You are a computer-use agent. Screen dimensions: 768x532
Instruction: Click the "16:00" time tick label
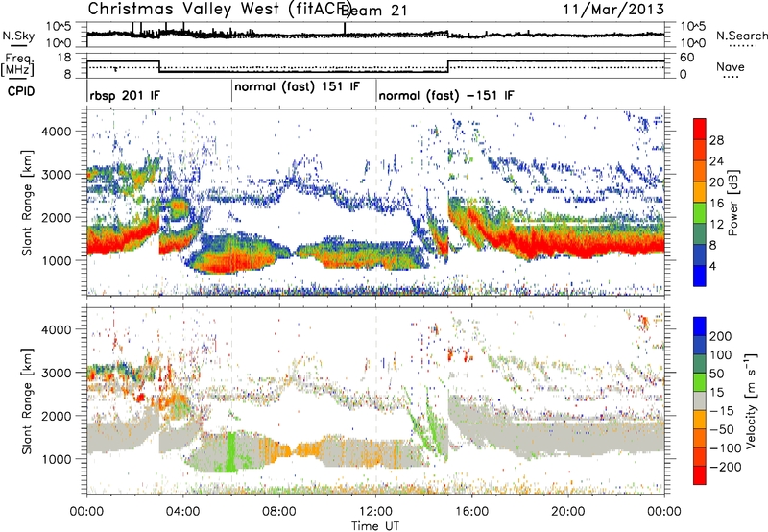pyautogui.click(x=471, y=512)
